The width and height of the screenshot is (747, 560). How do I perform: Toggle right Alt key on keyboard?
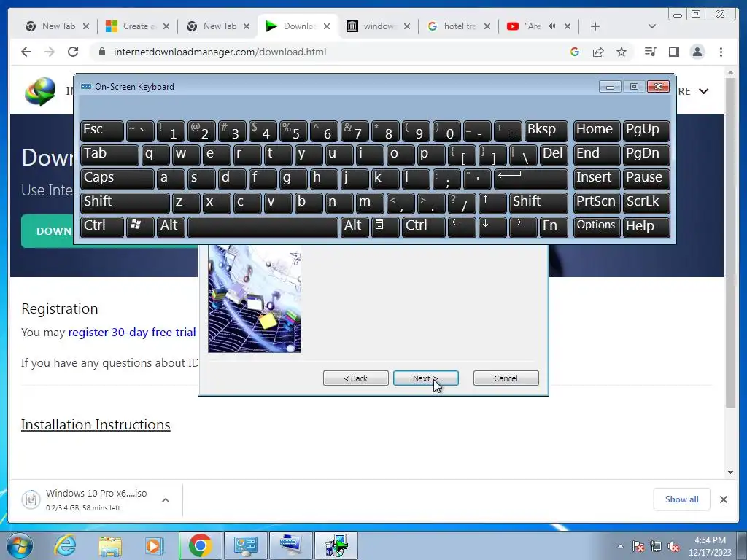355,226
